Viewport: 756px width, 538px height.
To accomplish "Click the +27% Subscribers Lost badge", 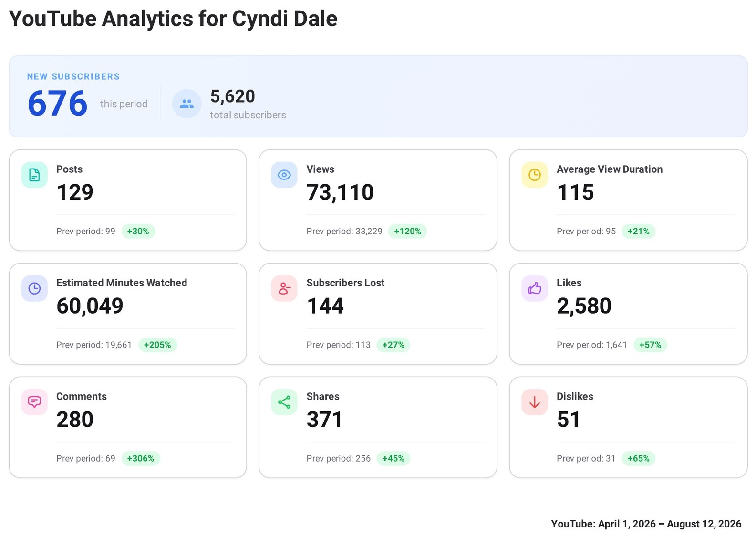I will (394, 345).
